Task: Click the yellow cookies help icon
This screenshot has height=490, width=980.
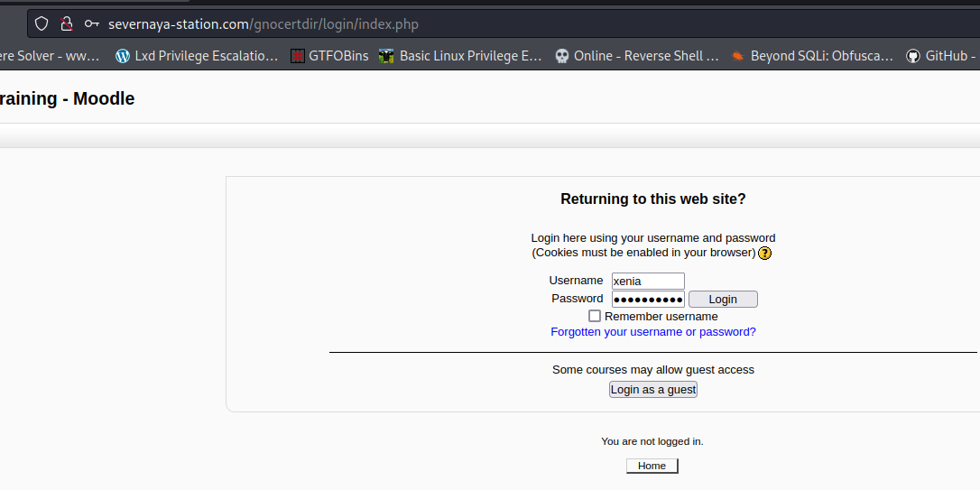Action: click(764, 253)
